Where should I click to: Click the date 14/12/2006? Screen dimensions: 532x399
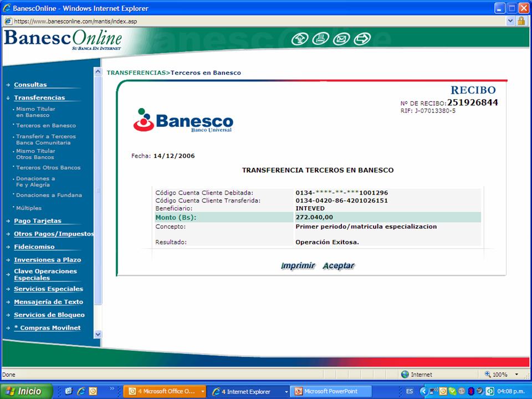click(174, 156)
